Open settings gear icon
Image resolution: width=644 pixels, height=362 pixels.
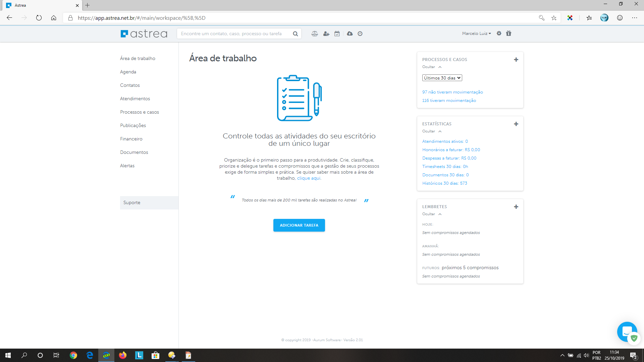499,33
